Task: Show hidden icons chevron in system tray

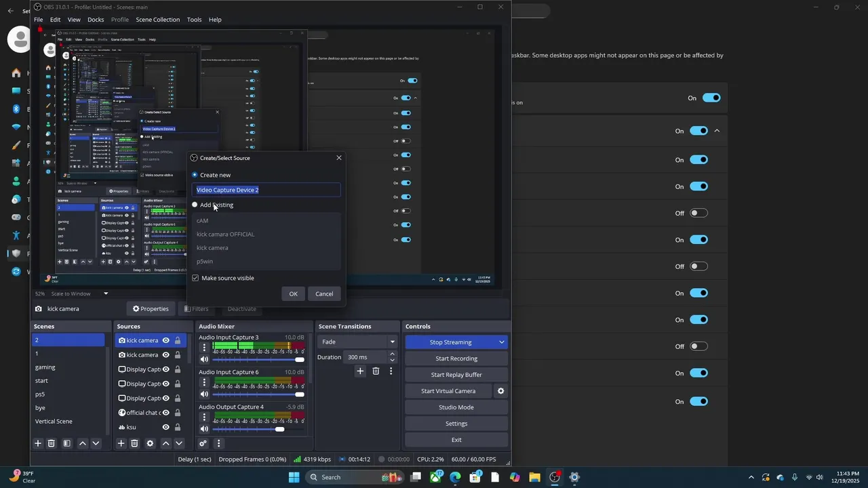Action: [x=751, y=477]
